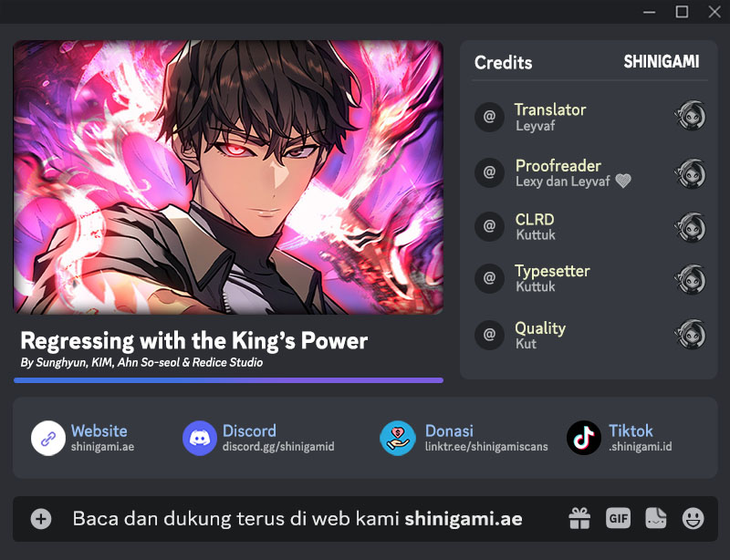Click the @ icon beside Proofreader
The image size is (730, 560).
pyautogui.click(x=489, y=172)
